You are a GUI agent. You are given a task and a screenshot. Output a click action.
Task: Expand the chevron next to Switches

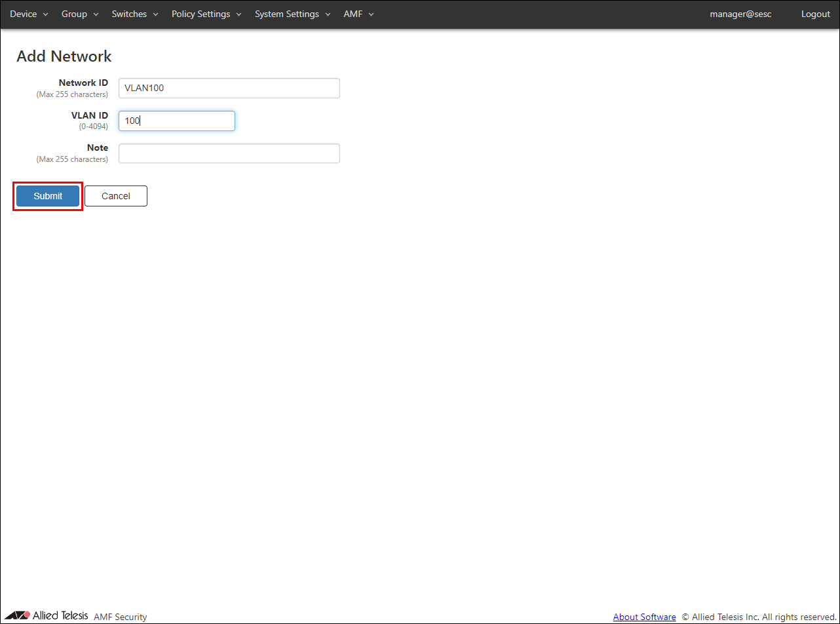point(156,14)
